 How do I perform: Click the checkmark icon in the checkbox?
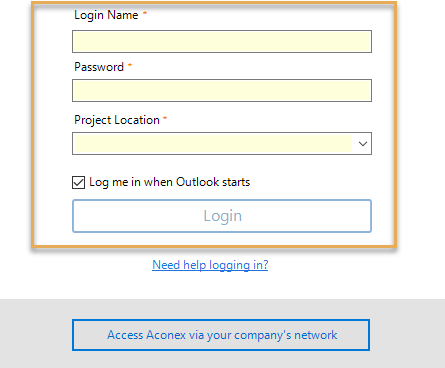tap(78, 182)
